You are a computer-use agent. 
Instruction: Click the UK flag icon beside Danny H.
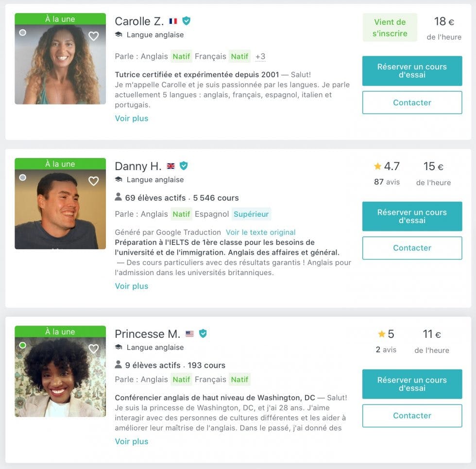click(170, 166)
